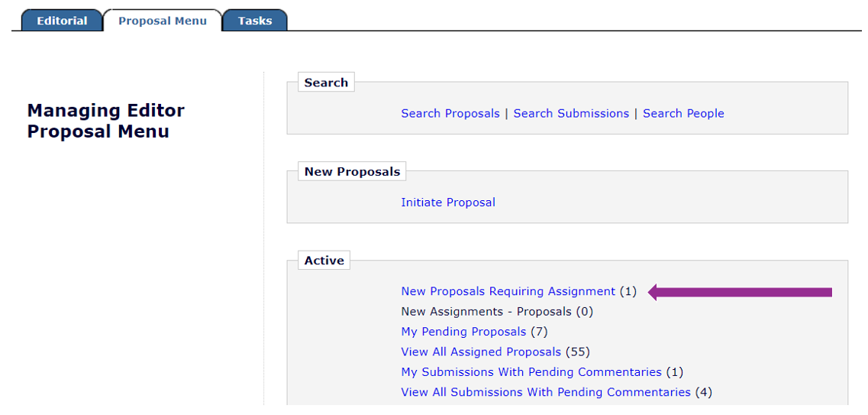Click the New Proposals section label
Screen dimensions: 868x415
[352, 172]
